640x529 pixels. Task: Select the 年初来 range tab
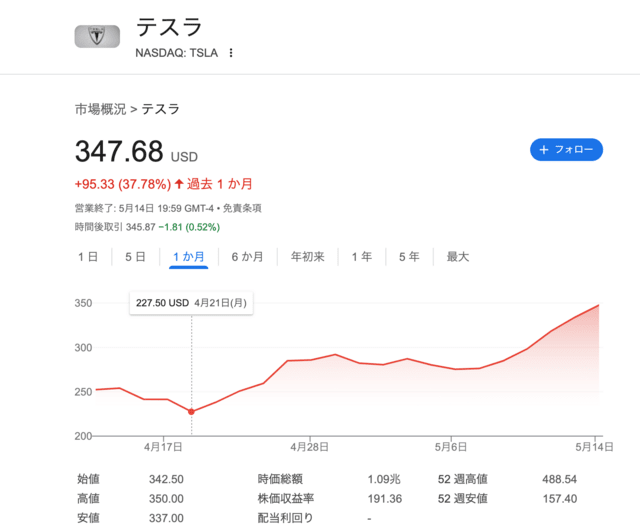tap(308, 257)
